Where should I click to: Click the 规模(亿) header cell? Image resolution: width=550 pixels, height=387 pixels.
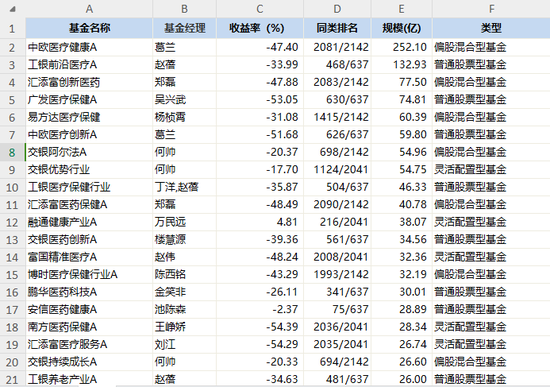[x=402, y=28]
